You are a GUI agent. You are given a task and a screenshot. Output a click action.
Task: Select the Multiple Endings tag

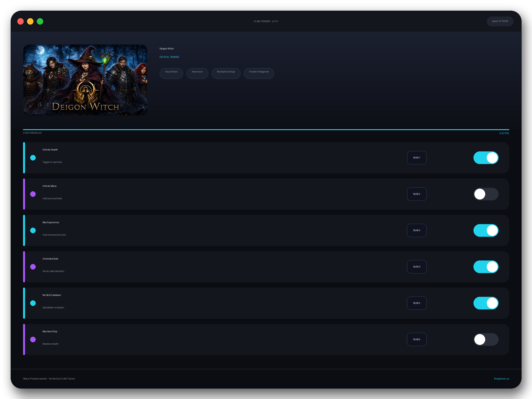[226, 73]
